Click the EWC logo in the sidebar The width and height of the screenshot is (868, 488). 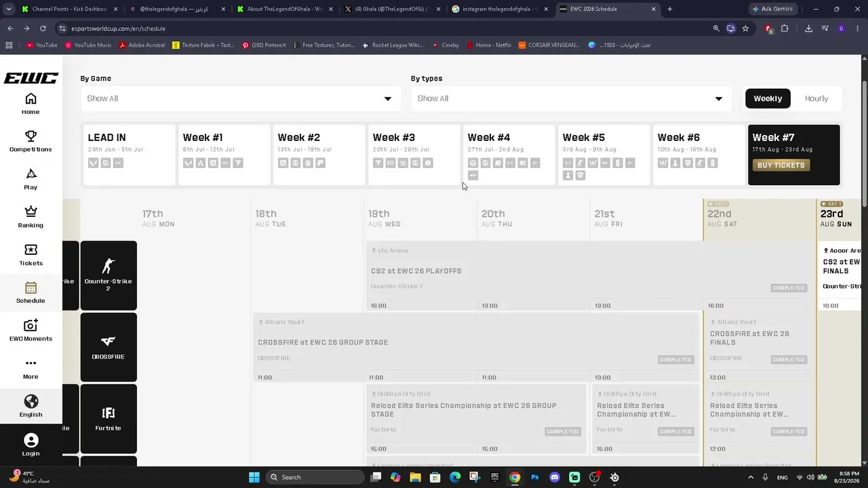click(31, 78)
